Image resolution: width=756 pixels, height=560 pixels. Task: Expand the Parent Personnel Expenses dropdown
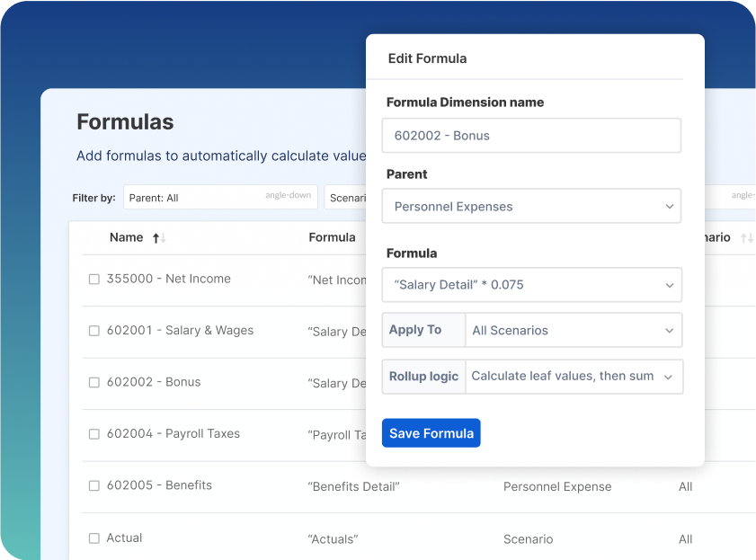pos(531,206)
